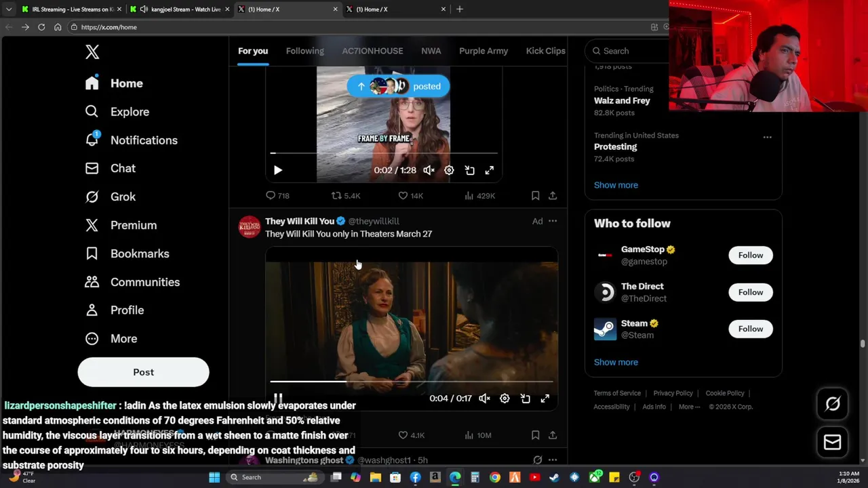
Task: Unmute the Frame by Frame video
Action: (x=429, y=170)
